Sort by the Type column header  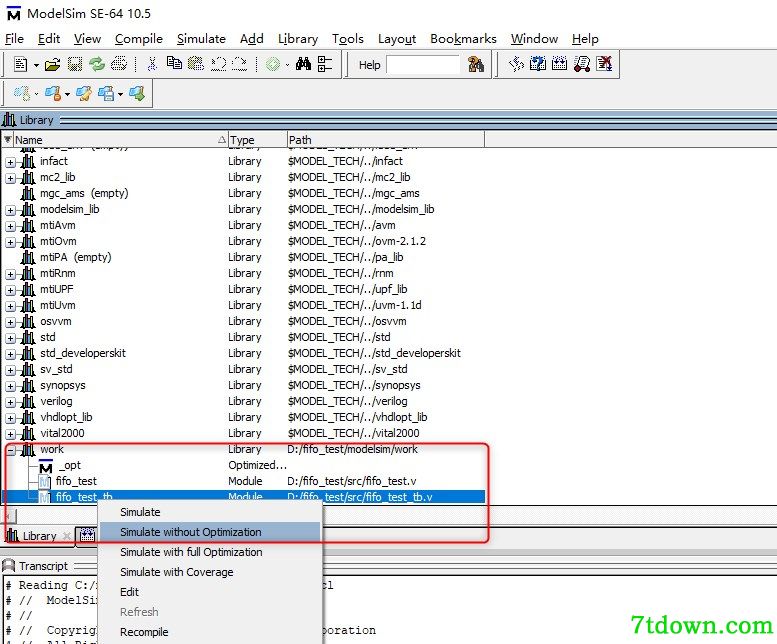[x=257, y=140]
